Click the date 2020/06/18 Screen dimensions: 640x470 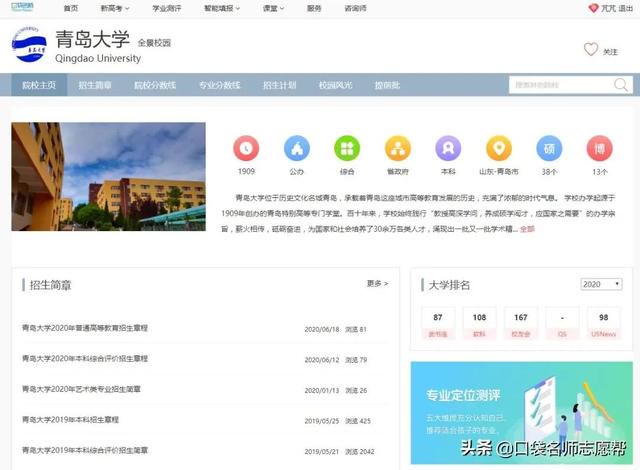[322, 329]
